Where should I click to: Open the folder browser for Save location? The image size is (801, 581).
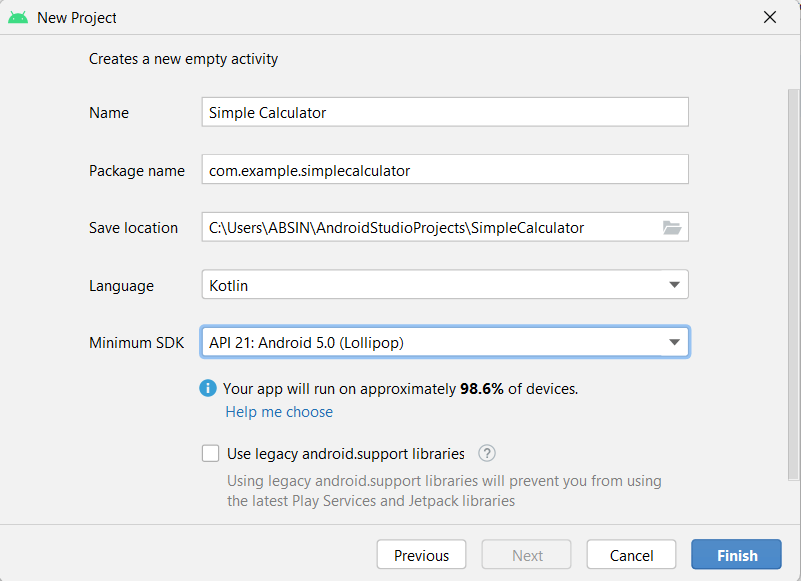click(673, 227)
